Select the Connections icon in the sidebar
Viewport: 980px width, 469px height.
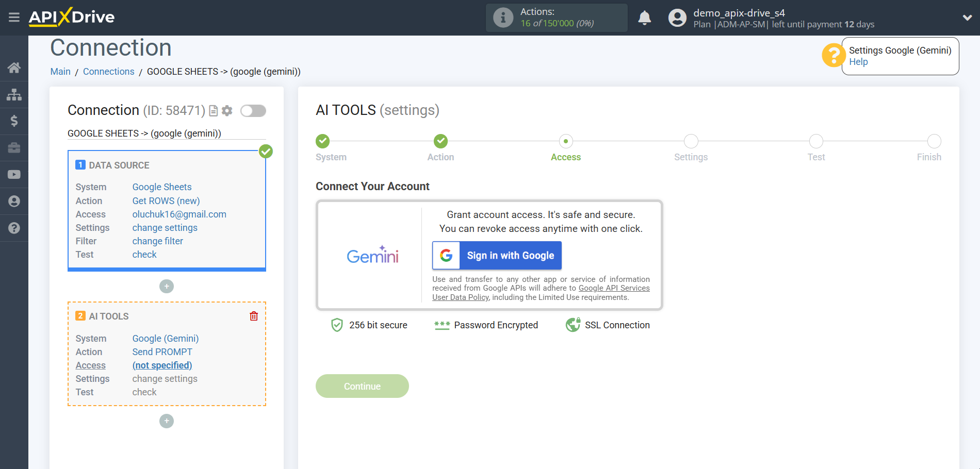(14, 94)
